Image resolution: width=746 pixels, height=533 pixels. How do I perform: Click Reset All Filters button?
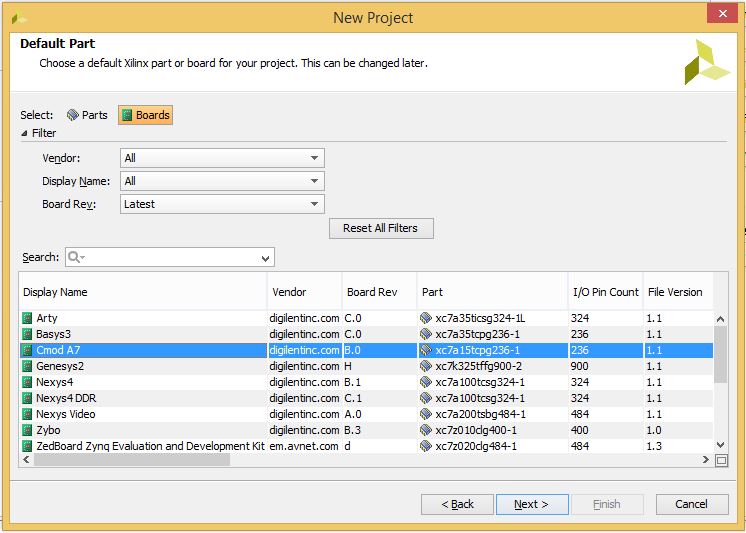coord(381,228)
